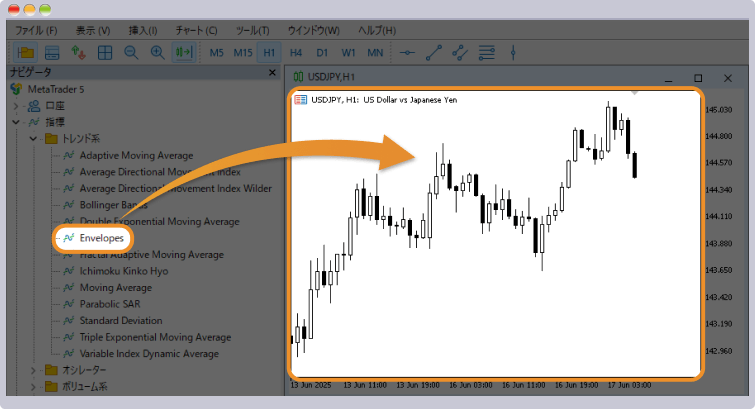Toggle the Navigator panel toolbar icon
The width and height of the screenshot is (755, 409).
click(x=26, y=53)
